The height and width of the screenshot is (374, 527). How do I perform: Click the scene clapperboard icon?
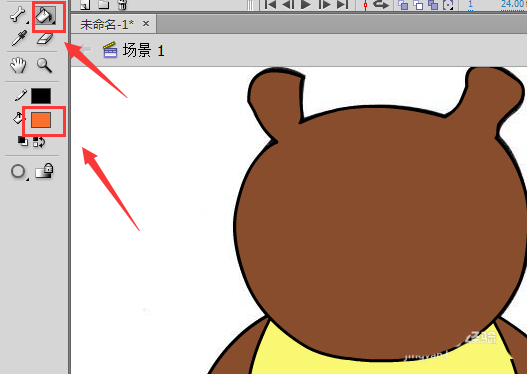pos(110,50)
